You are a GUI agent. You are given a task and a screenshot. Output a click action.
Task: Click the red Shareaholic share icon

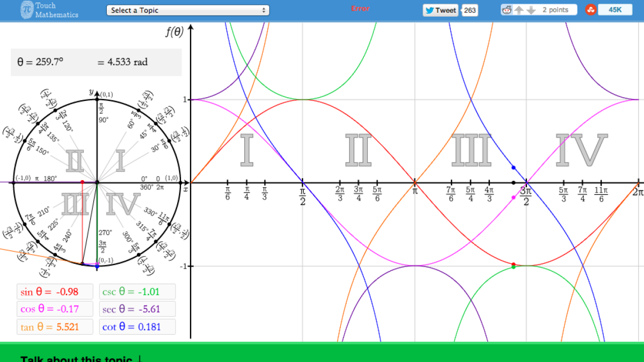[590, 9]
